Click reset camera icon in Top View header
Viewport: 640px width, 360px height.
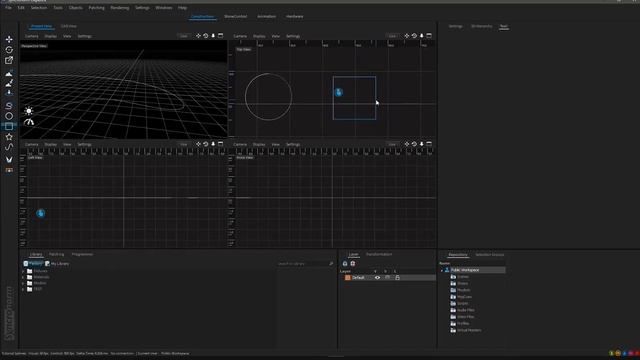click(414, 36)
